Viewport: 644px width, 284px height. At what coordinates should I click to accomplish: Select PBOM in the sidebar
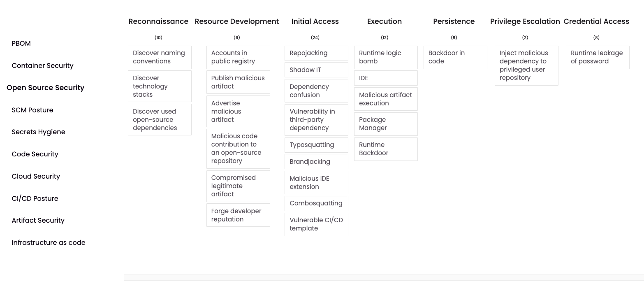(21, 43)
